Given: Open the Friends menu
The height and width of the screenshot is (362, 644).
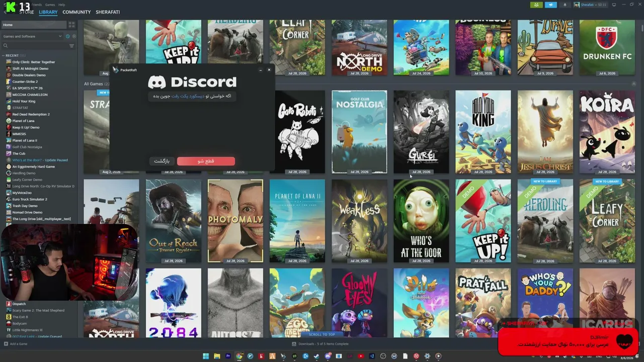Looking at the screenshot, I should tap(37, 5).
